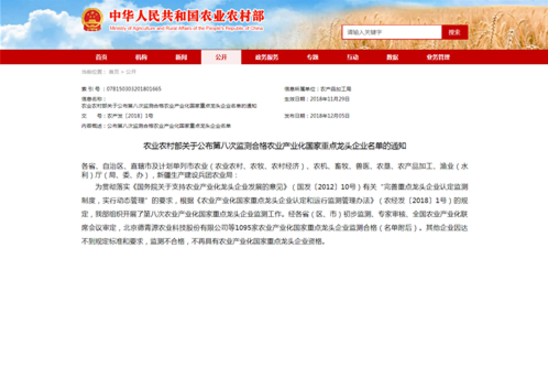Click the index number 07B150303201801665
Viewport: 548px width, 366px height.
tap(134, 89)
